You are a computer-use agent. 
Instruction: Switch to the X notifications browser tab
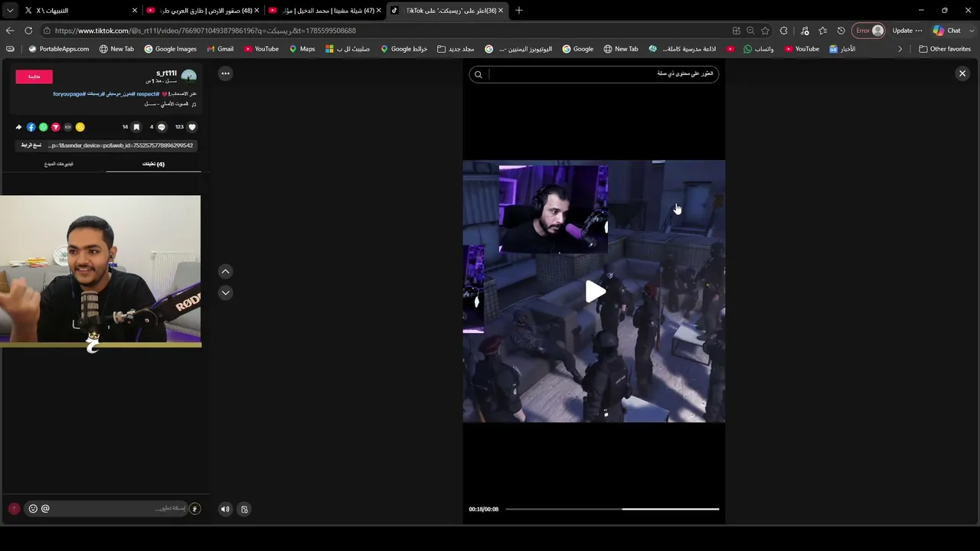tap(80, 10)
